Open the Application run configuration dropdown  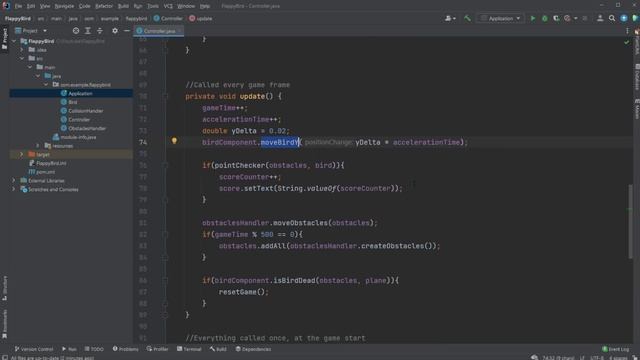500,18
